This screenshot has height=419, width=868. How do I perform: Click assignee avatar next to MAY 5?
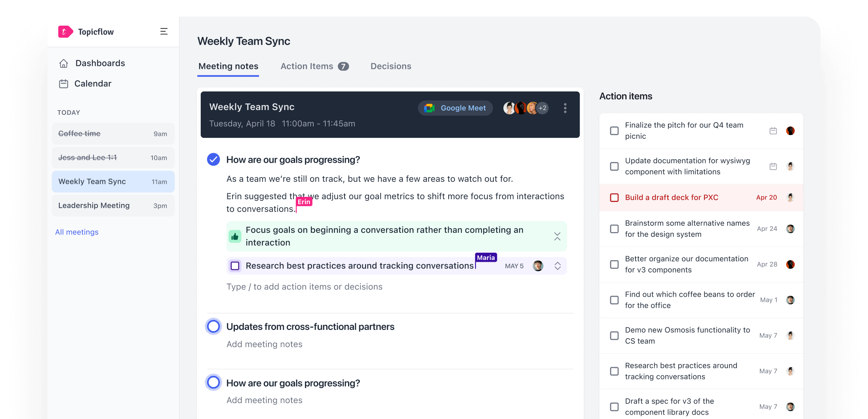(538, 266)
